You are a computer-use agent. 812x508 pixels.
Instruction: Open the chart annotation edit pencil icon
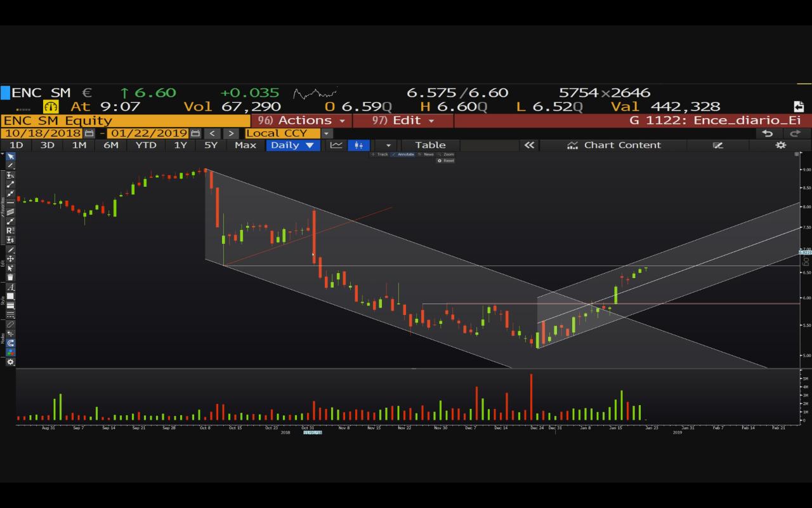717,145
